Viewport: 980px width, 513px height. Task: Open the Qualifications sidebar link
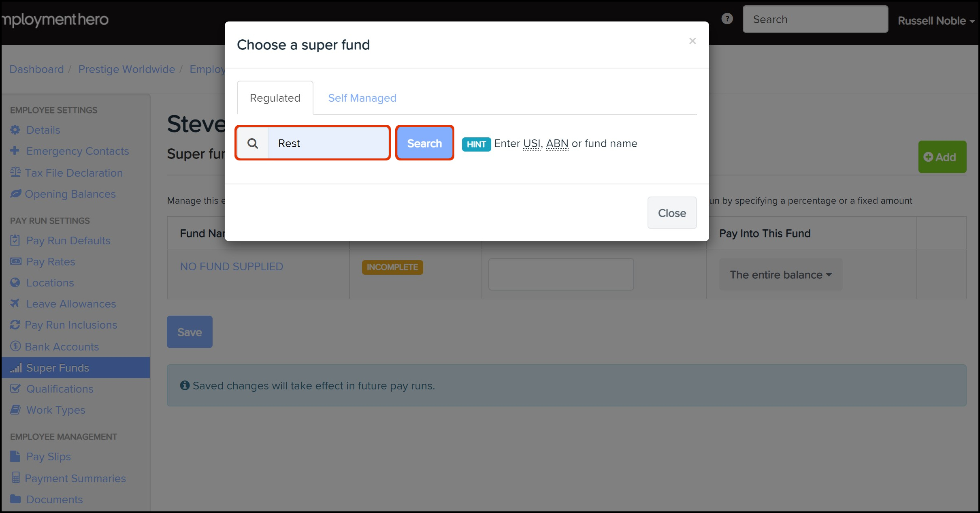(60, 389)
